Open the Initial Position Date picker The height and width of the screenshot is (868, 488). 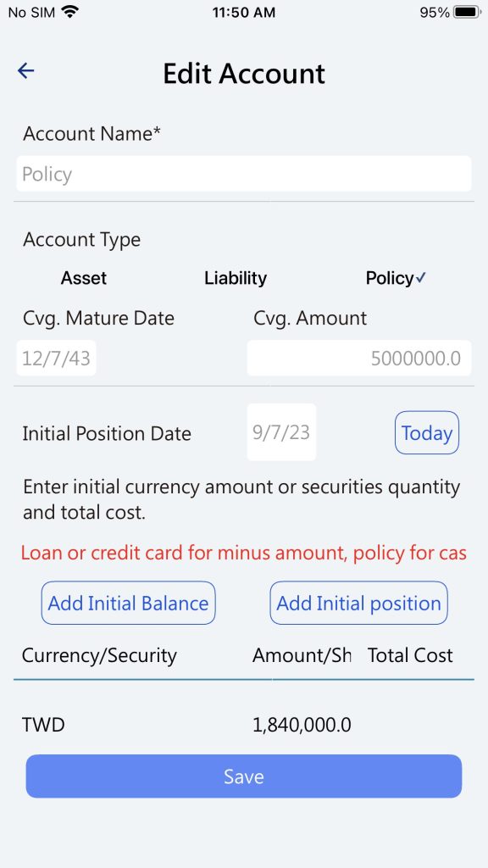[x=281, y=432]
